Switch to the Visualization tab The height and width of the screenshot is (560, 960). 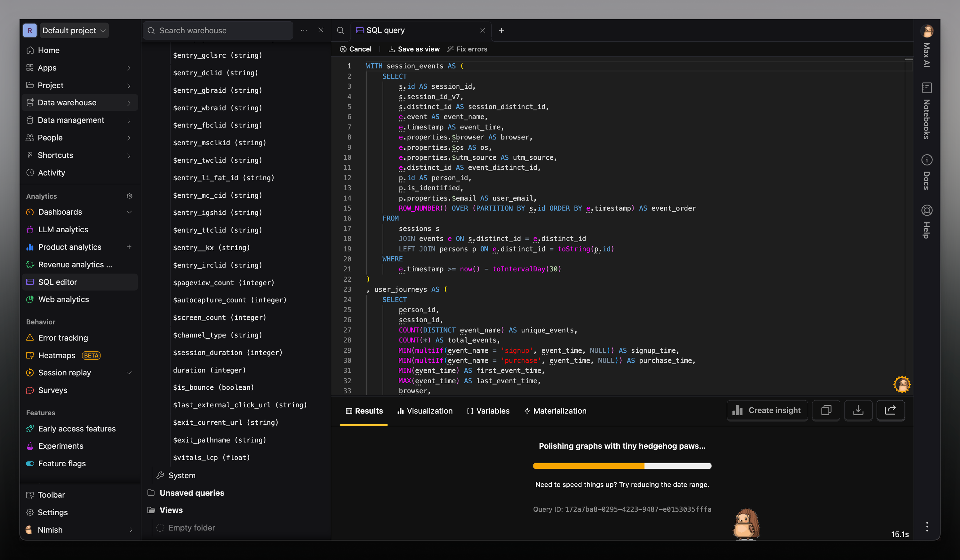tap(425, 411)
